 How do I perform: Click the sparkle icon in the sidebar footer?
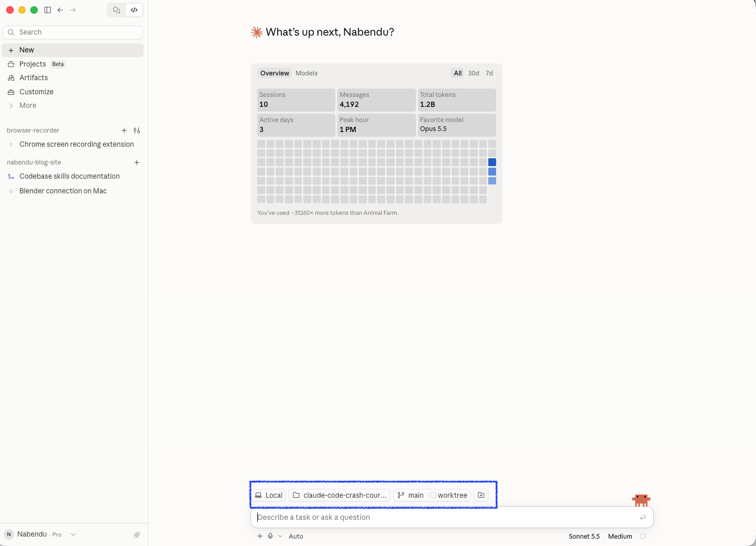click(137, 534)
